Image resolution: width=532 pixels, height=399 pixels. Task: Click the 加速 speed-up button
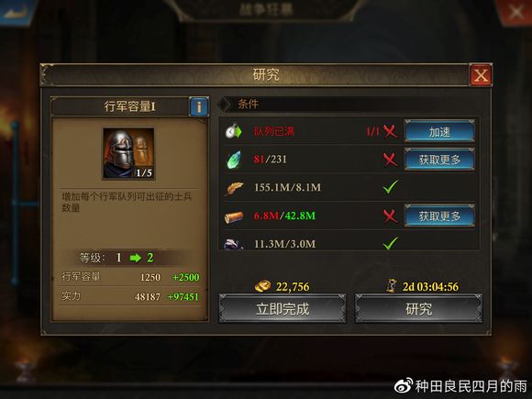pos(439,131)
